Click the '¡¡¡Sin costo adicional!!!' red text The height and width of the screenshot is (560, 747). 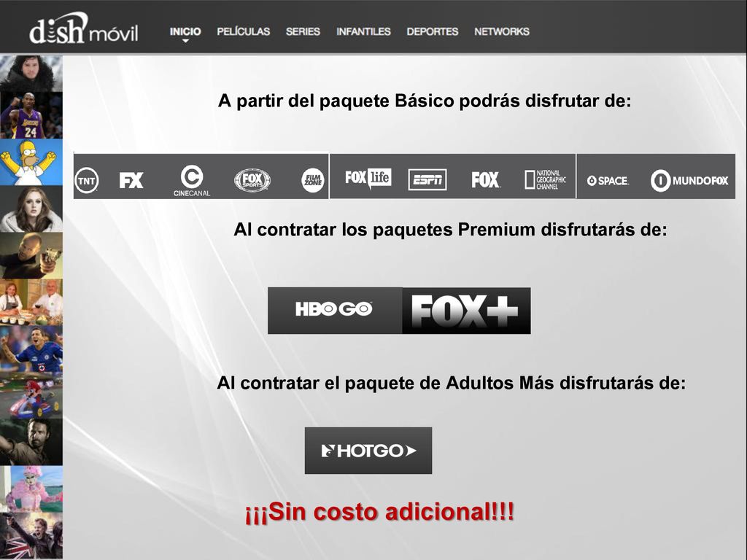click(379, 513)
